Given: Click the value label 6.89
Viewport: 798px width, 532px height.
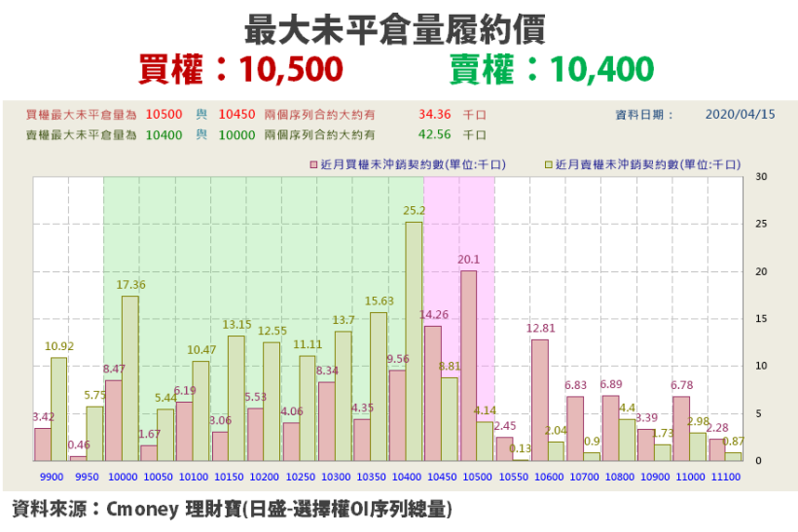Looking at the screenshot, I should (611, 384).
